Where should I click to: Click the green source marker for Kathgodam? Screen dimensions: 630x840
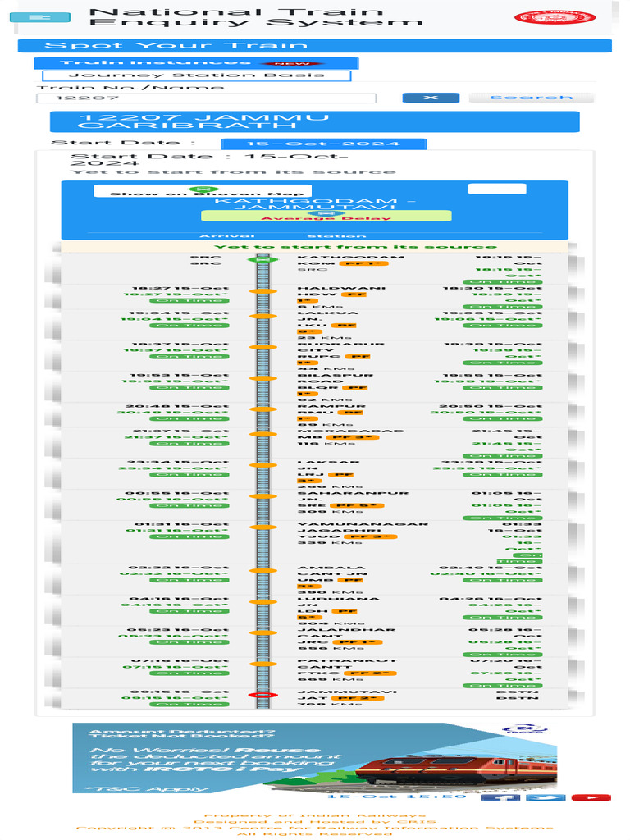pos(262,260)
